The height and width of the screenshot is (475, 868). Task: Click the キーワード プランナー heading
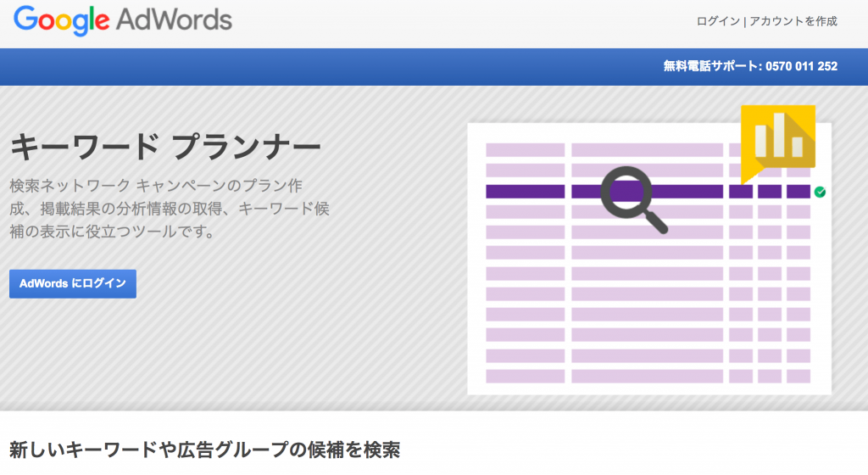(165, 148)
